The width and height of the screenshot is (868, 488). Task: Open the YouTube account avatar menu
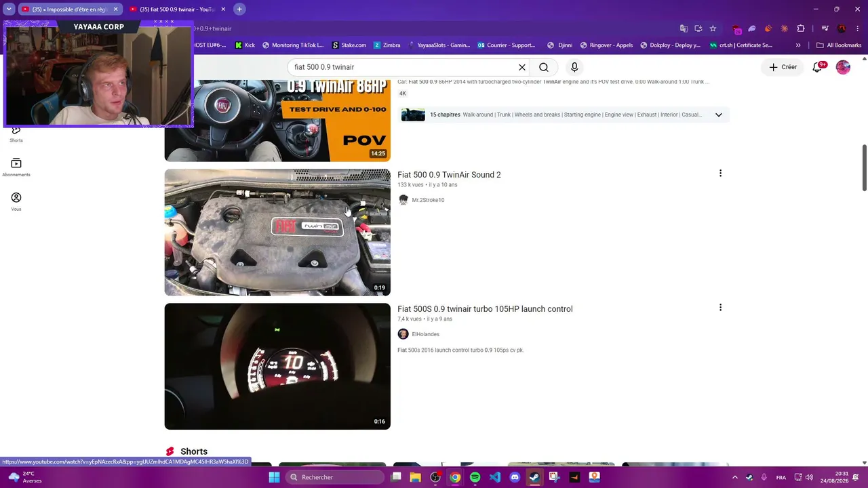click(843, 67)
